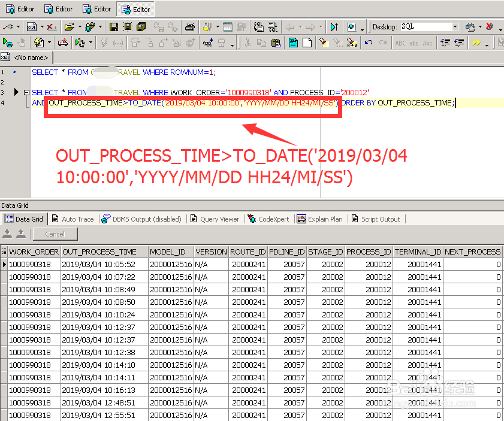Image resolution: width=504 pixels, height=421 pixels.
Task: Click the save desktop stacked windows icon
Action: tap(470, 27)
